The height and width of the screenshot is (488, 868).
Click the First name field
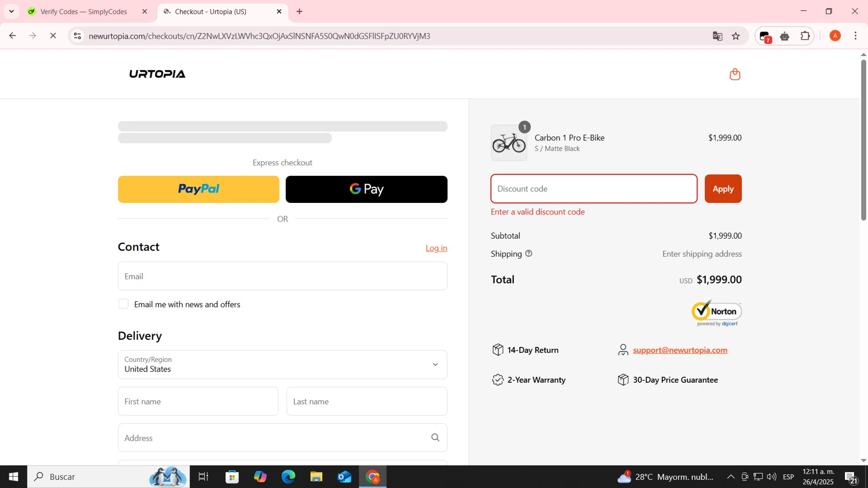[x=198, y=401]
